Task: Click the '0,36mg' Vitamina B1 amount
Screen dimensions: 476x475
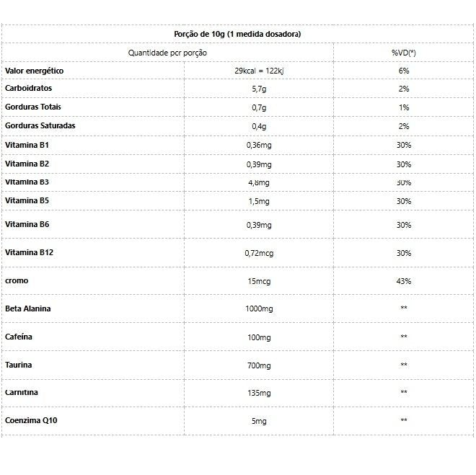Action: pos(258,146)
